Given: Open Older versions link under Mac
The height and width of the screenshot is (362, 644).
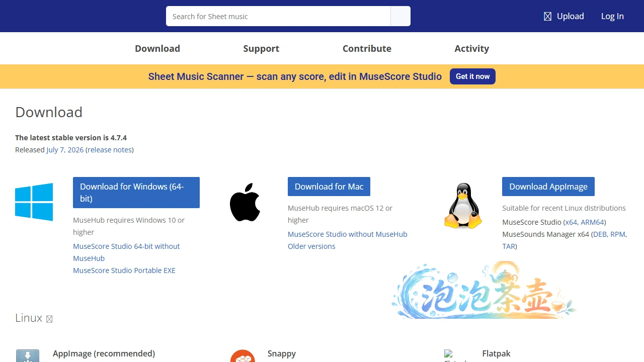Looking at the screenshot, I should click(x=311, y=246).
